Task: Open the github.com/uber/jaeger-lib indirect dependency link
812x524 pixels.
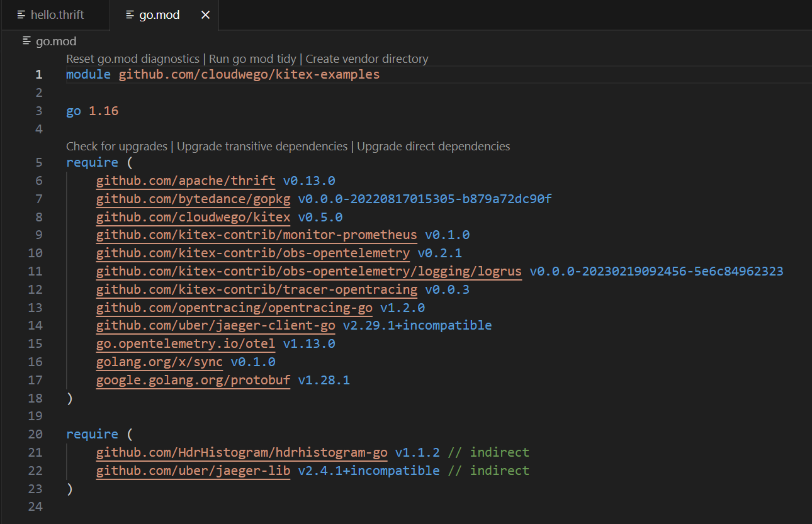Action: [193, 470]
